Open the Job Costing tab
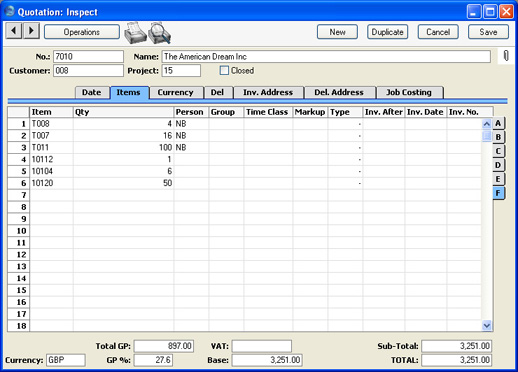 pyautogui.click(x=409, y=92)
